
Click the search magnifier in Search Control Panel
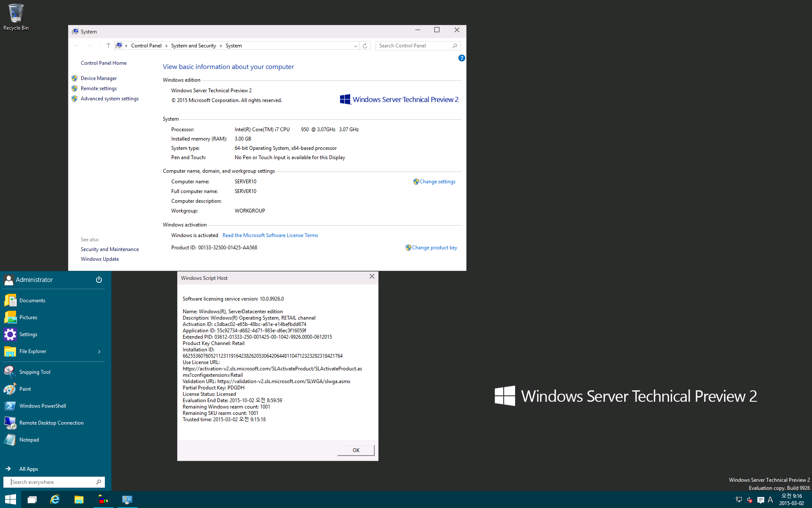pyautogui.click(x=455, y=46)
